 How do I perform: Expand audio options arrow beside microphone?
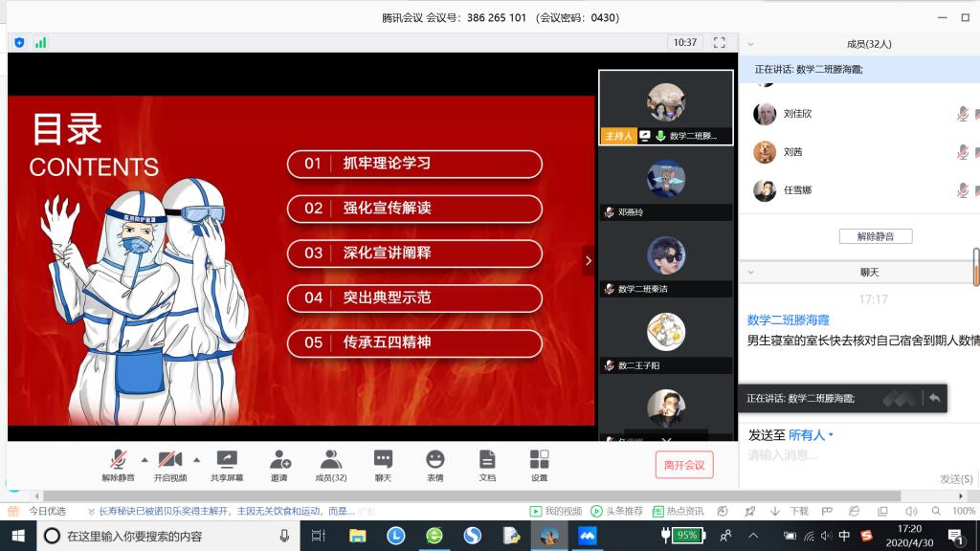pos(145,458)
